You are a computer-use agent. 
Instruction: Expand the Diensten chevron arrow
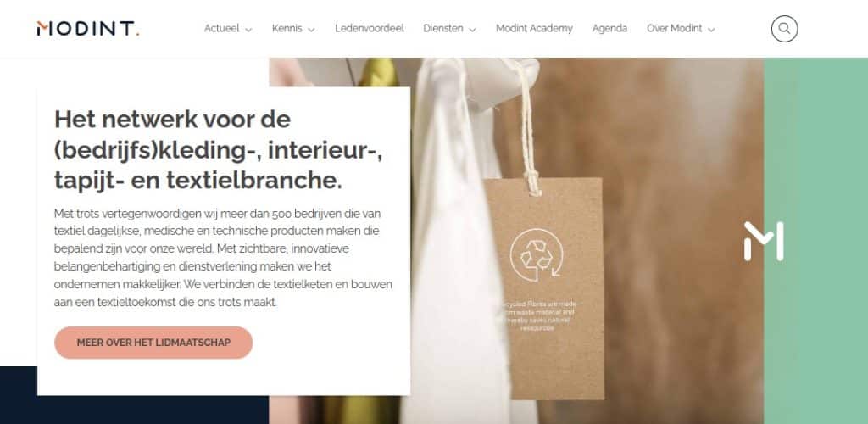[x=472, y=30]
